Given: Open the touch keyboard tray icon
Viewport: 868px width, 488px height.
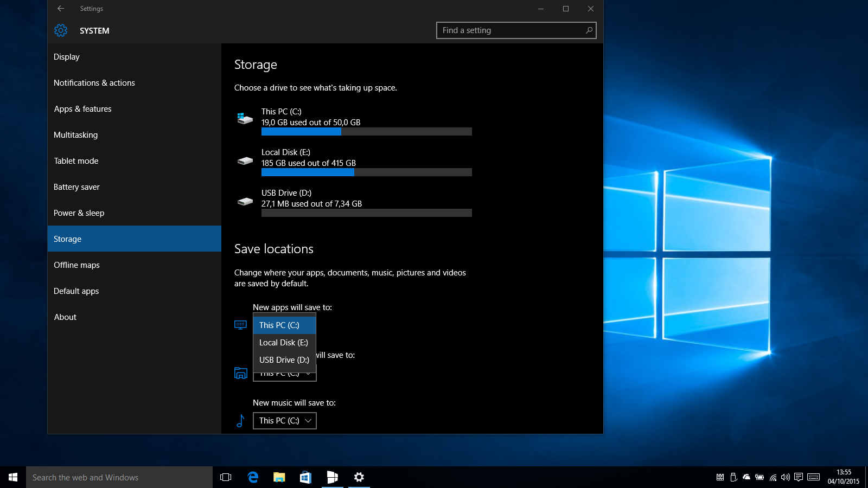Looking at the screenshot, I should 813,477.
